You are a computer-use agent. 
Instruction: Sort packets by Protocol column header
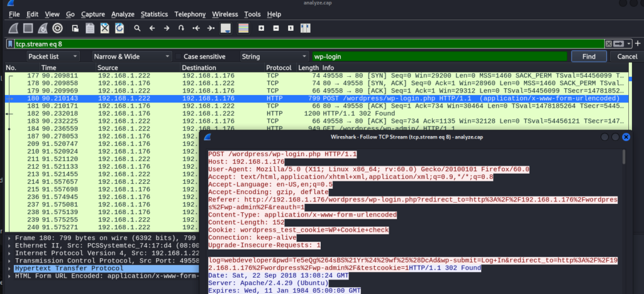[281, 68]
